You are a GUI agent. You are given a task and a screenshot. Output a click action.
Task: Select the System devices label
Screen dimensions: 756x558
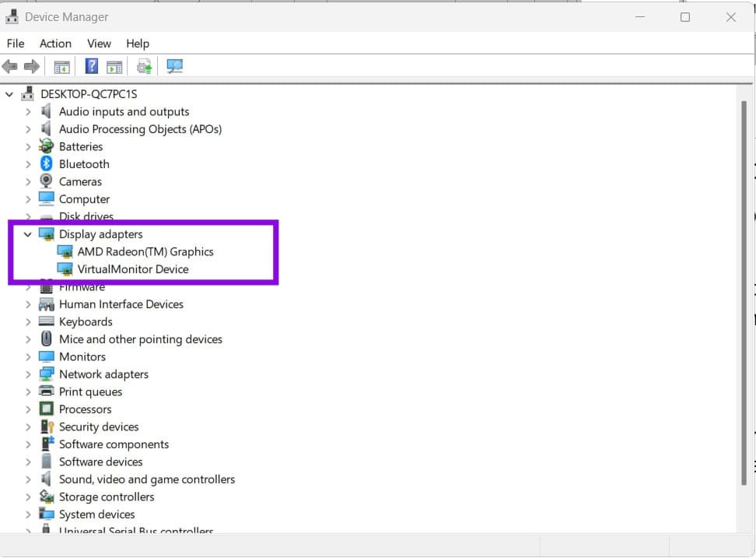coord(96,514)
